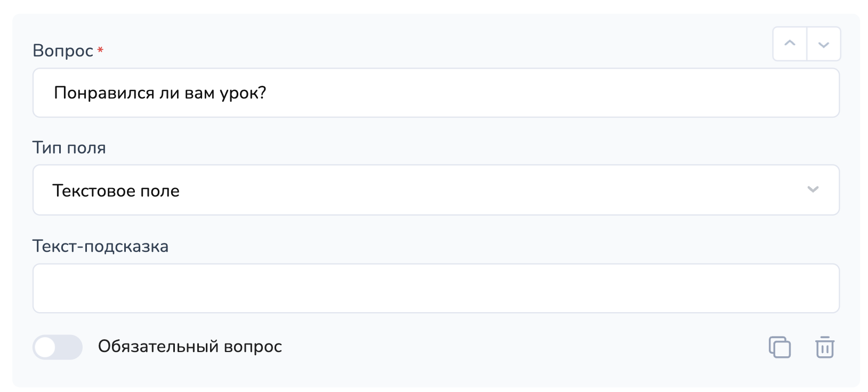This screenshot has height=392, width=868.
Task: Click the white knob of the toggle
Action: [46, 348]
